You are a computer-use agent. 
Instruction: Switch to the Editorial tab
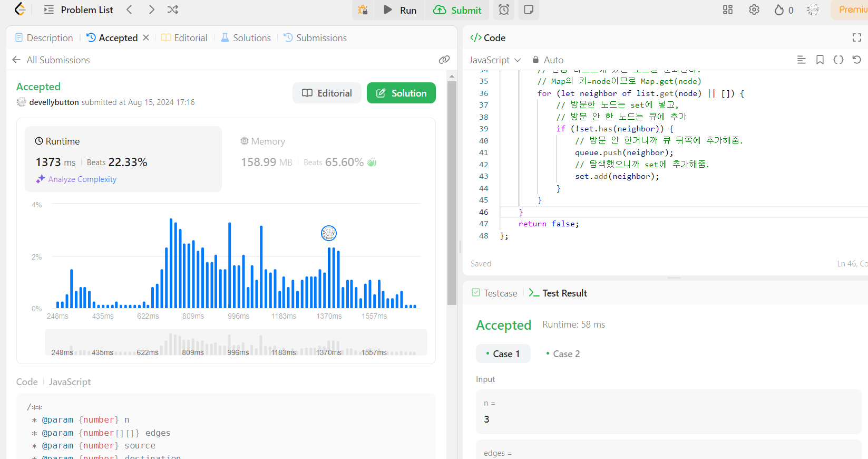tap(184, 38)
